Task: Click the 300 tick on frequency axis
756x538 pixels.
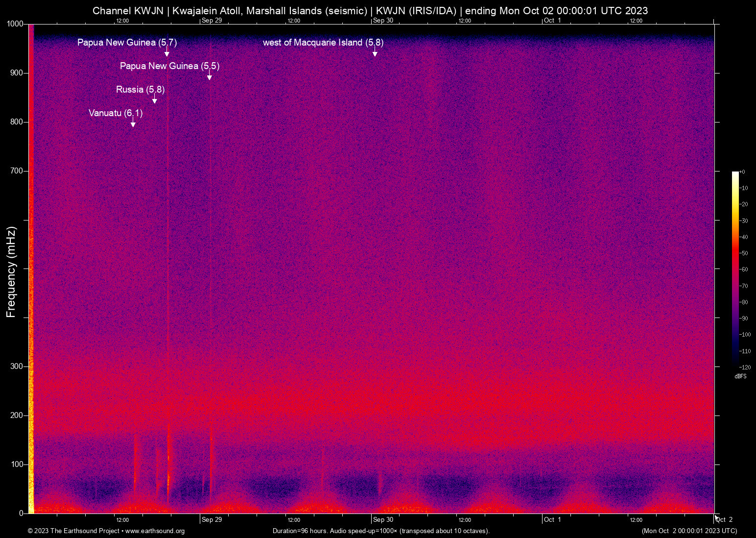Action: coord(17,367)
